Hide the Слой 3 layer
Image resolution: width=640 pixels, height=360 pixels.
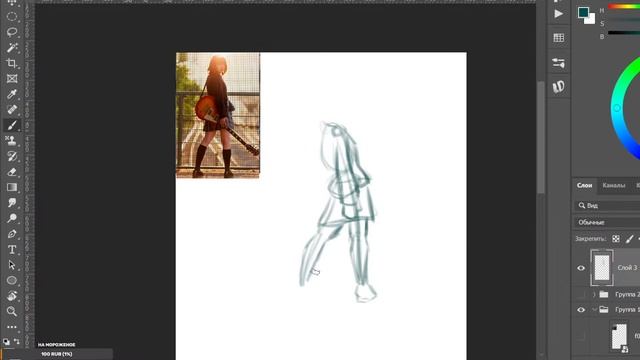pos(581,268)
